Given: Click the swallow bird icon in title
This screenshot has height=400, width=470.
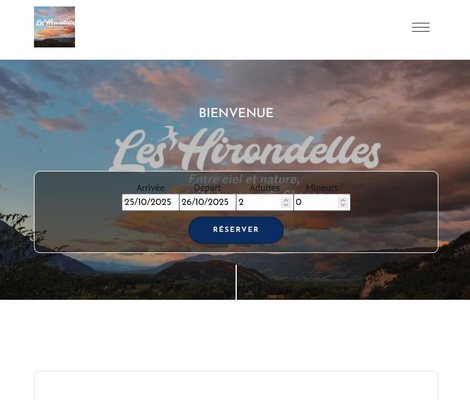Looking at the screenshot, I should point(170,134).
